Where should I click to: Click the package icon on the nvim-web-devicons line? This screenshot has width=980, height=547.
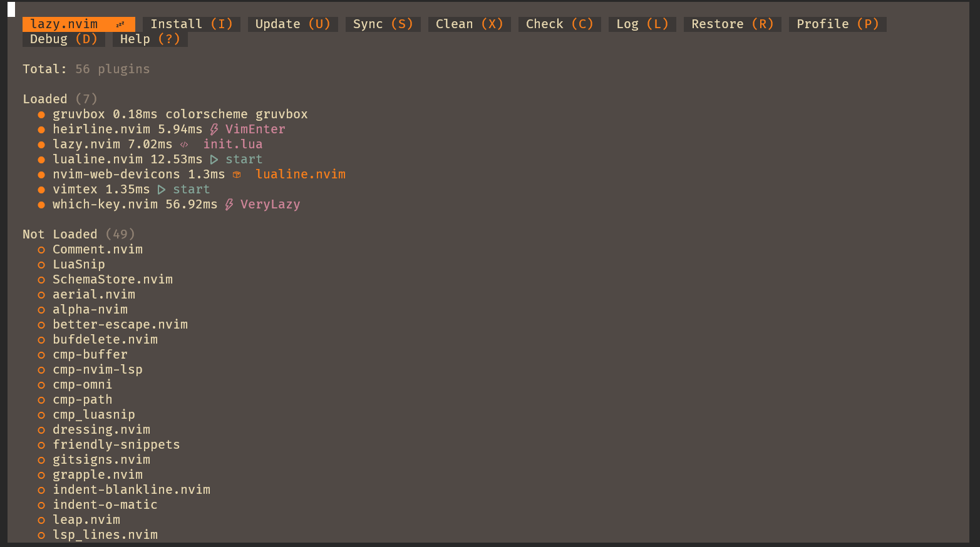pyautogui.click(x=237, y=174)
